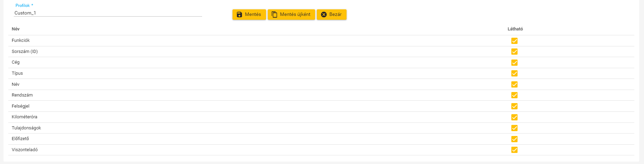Uncheck the Előfizető checkbox
Image resolution: width=644 pixels, height=164 pixels.
point(514,139)
